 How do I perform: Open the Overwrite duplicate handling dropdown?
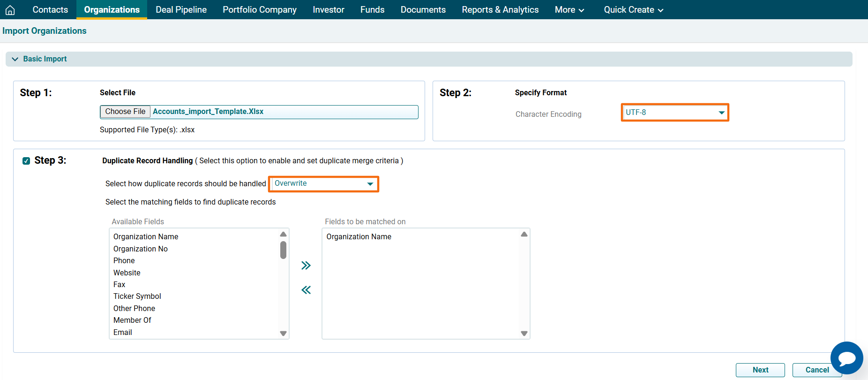pos(323,184)
